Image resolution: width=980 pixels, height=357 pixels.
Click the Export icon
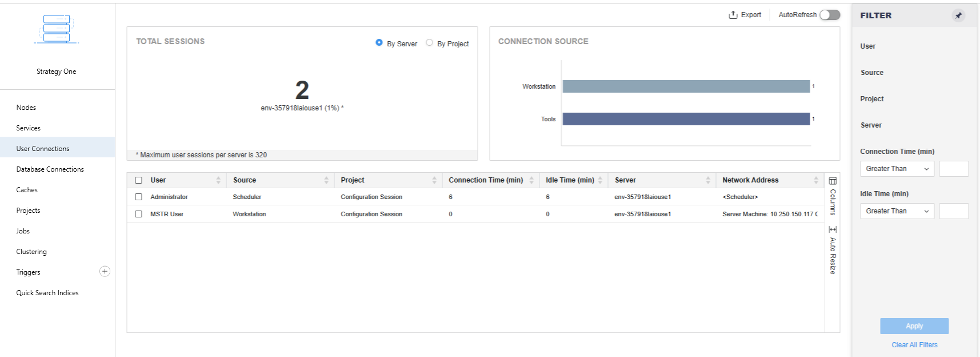click(733, 15)
